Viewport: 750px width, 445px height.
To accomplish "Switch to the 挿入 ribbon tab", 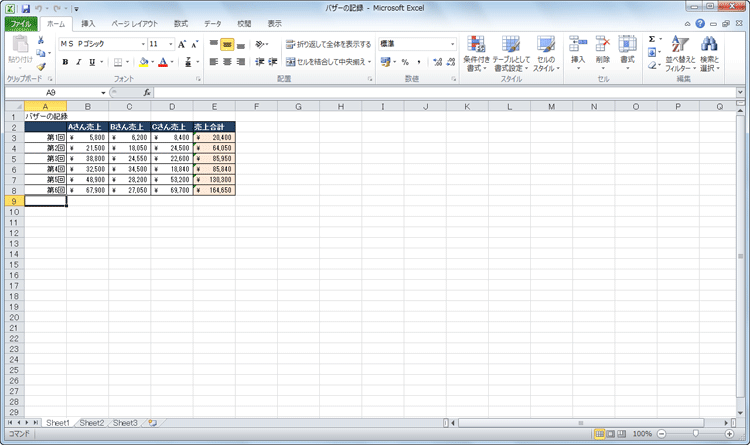I will click(88, 23).
